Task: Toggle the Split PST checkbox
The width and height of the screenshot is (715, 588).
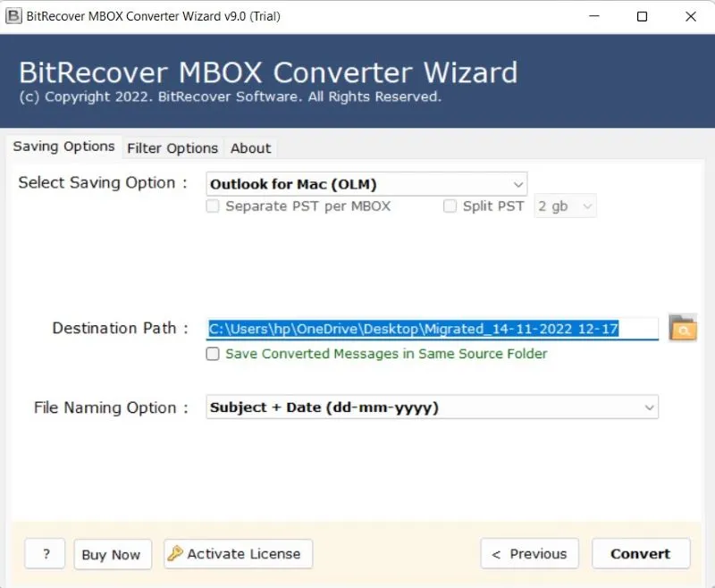Action: (450, 206)
